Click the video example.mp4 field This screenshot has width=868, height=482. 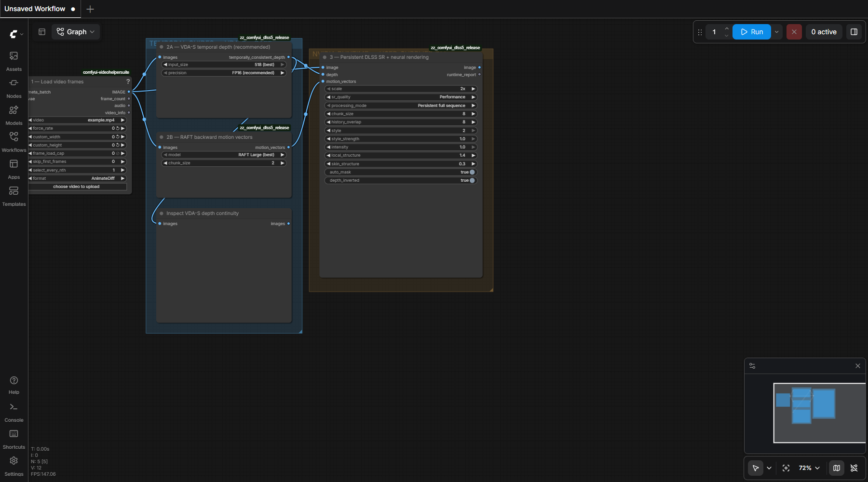pyautogui.click(x=77, y=120)
